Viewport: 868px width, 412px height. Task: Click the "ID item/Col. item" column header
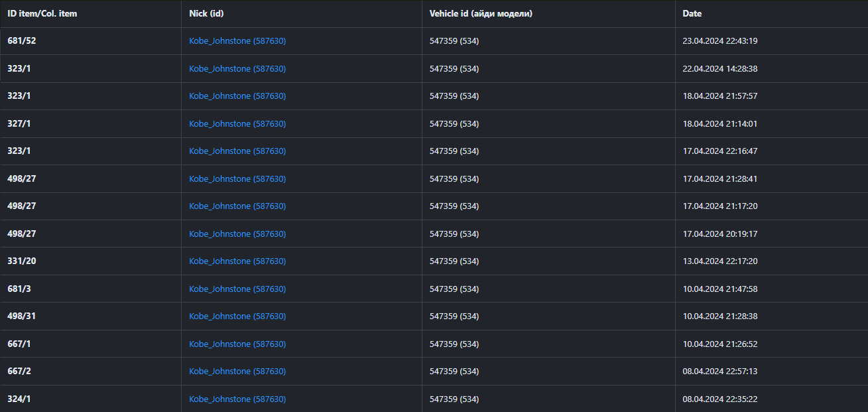[42, 14]
